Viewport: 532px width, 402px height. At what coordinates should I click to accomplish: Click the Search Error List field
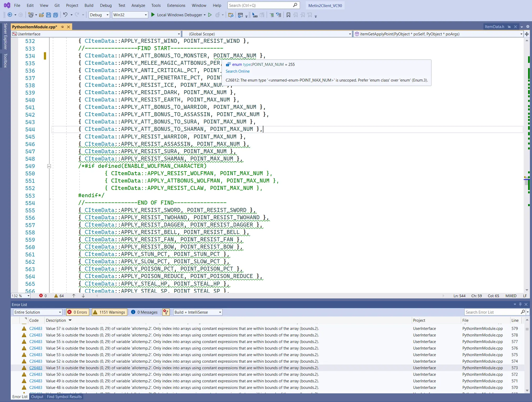click(x=492, y=312)
